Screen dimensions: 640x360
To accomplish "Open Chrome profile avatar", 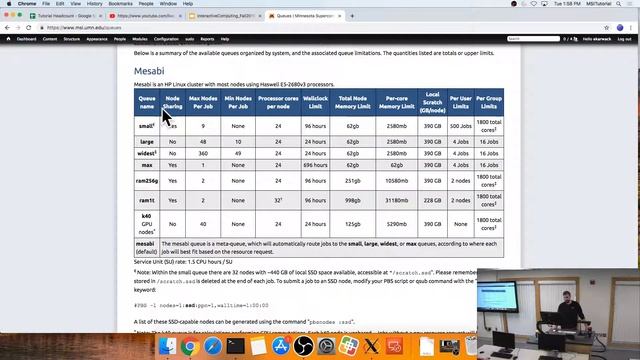I will click(620, 27).
